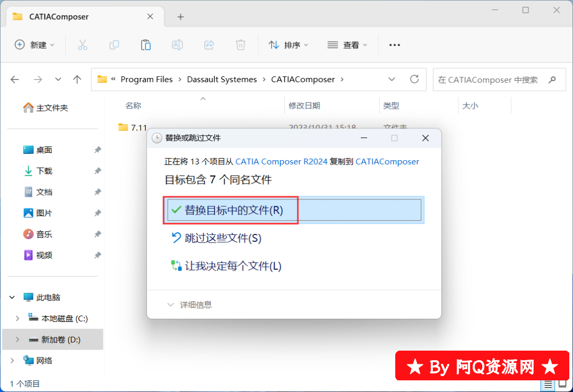This screenshot has height=392, width=573.
Task: Click the Share icon in toolbar
Action: point(209,45)
